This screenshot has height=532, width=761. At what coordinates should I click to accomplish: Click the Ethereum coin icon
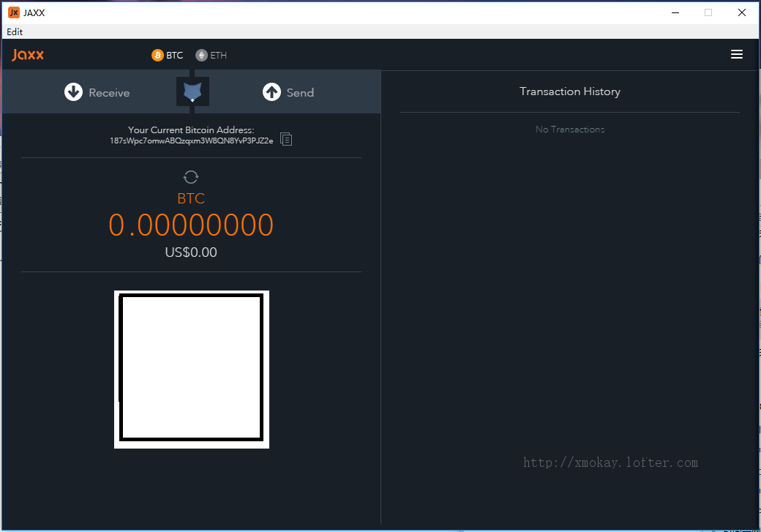pos(201,56)
